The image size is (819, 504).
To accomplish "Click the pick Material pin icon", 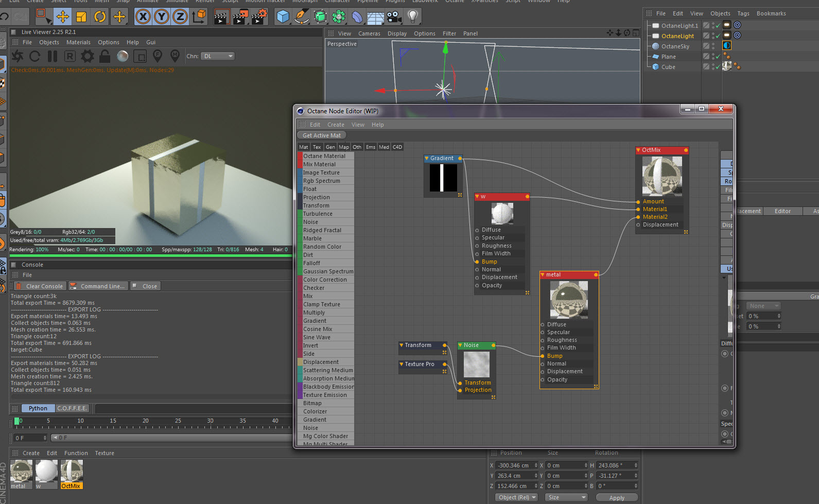I will (175, 55).
